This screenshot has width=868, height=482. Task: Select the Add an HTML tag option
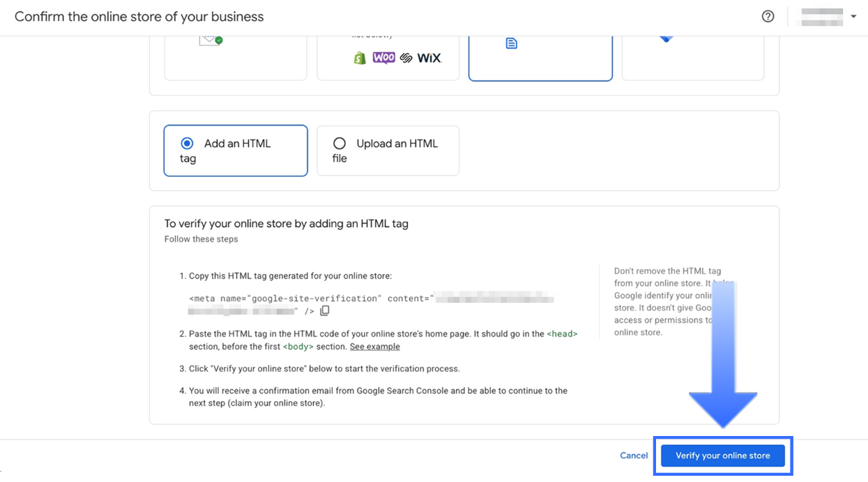click(187, 143)
